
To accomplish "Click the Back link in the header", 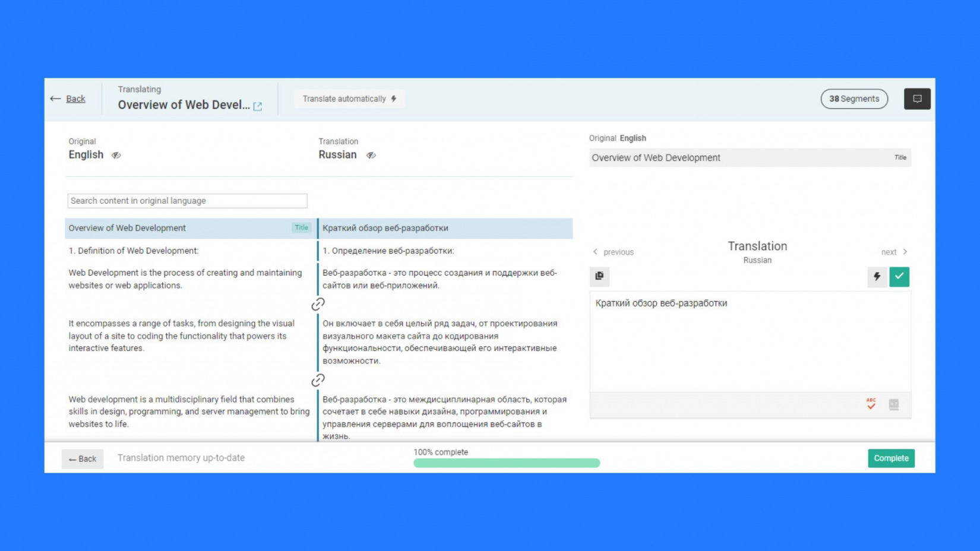I will point(75,99).
